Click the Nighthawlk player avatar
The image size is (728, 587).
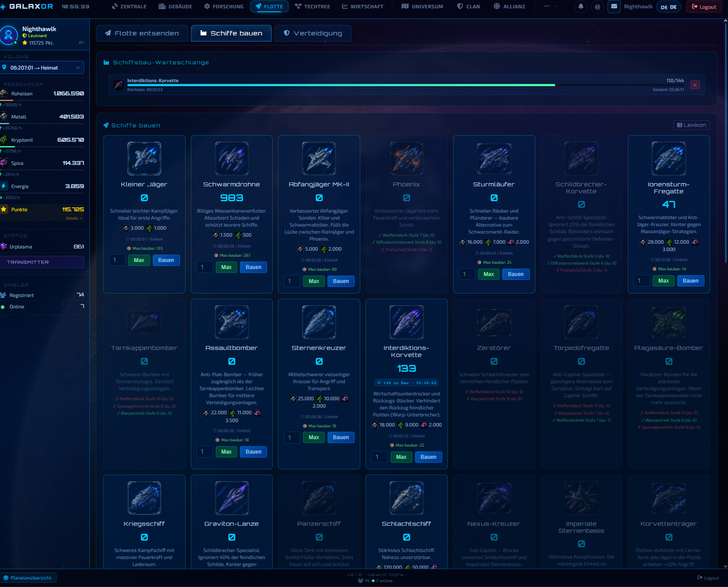click(9, 35)
